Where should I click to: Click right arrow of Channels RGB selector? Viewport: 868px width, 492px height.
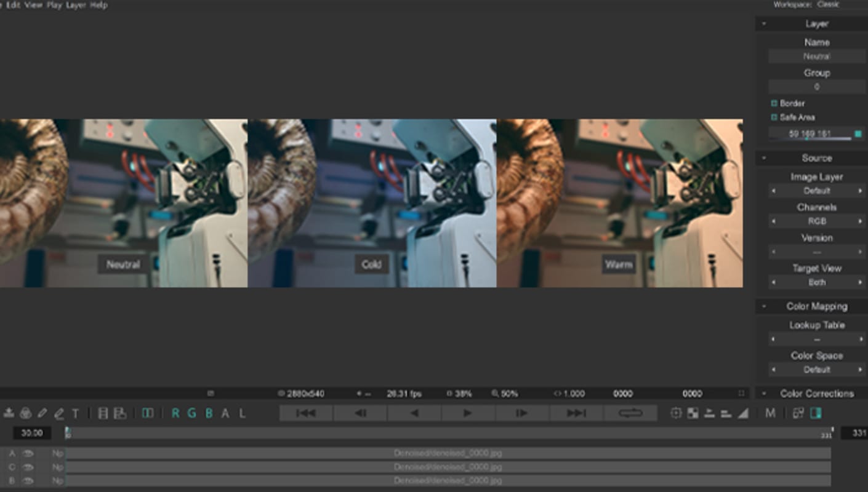pos(860,221)
